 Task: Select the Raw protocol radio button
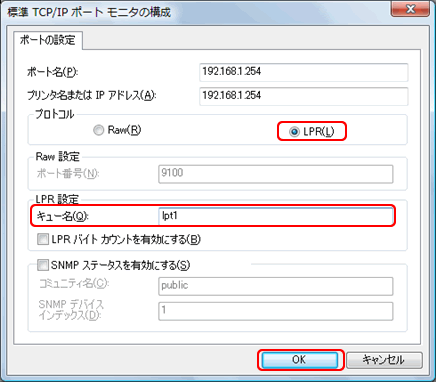[x=99, y=130]
